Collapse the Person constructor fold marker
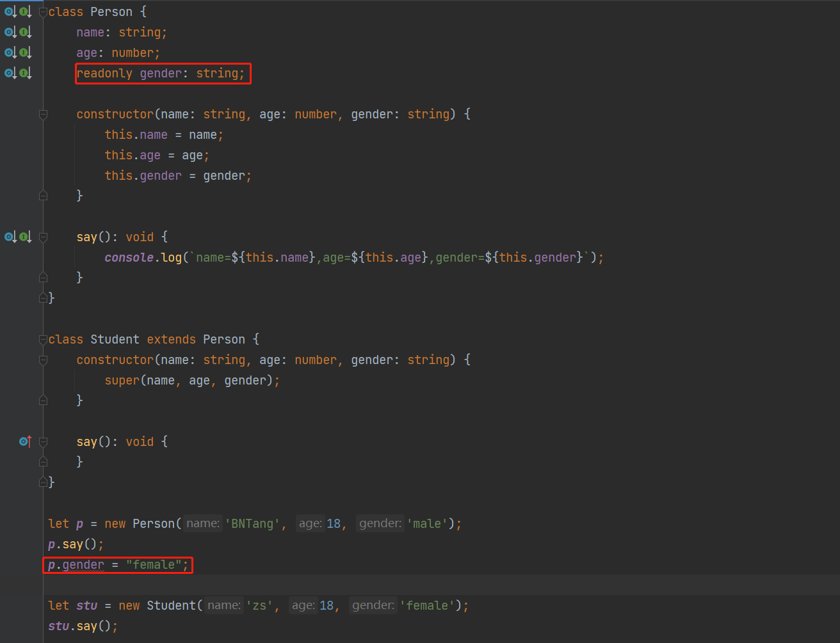 click(x=43, y=115)
